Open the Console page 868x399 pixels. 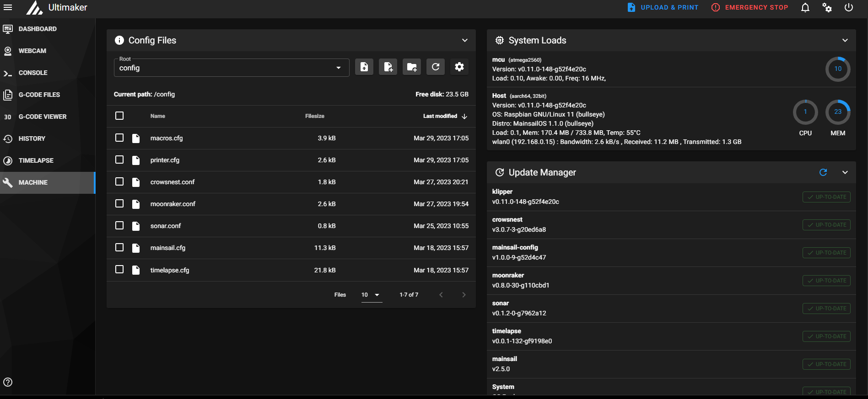coord(48,73)
